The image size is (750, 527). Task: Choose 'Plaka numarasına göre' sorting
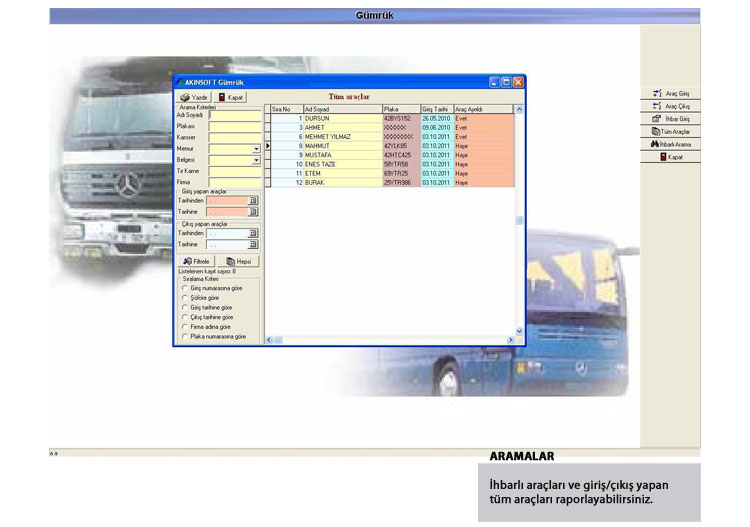pos(185,337)
